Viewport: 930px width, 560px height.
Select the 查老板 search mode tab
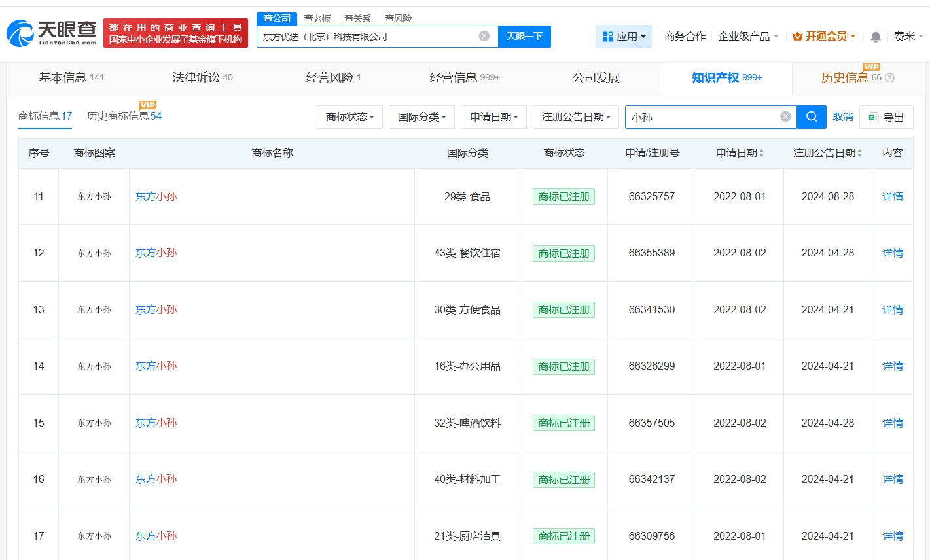pyautogui.click(x=317, y=18)
